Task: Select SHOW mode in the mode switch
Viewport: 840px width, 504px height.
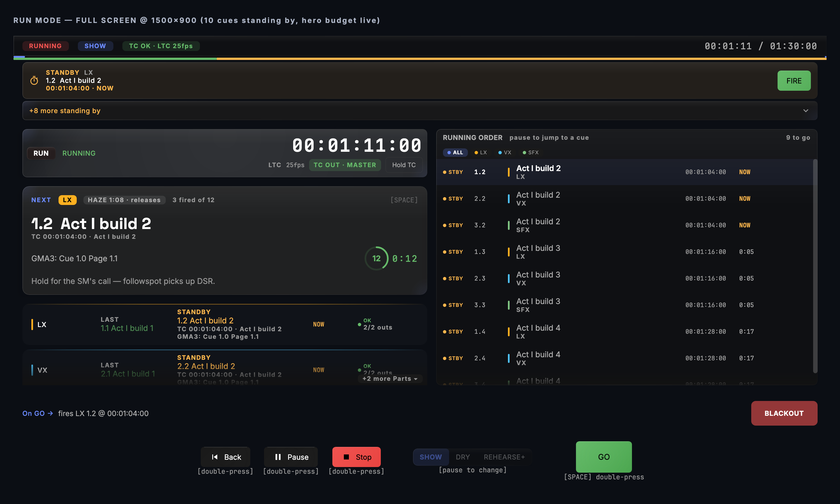Action: (x=431, y=457)
